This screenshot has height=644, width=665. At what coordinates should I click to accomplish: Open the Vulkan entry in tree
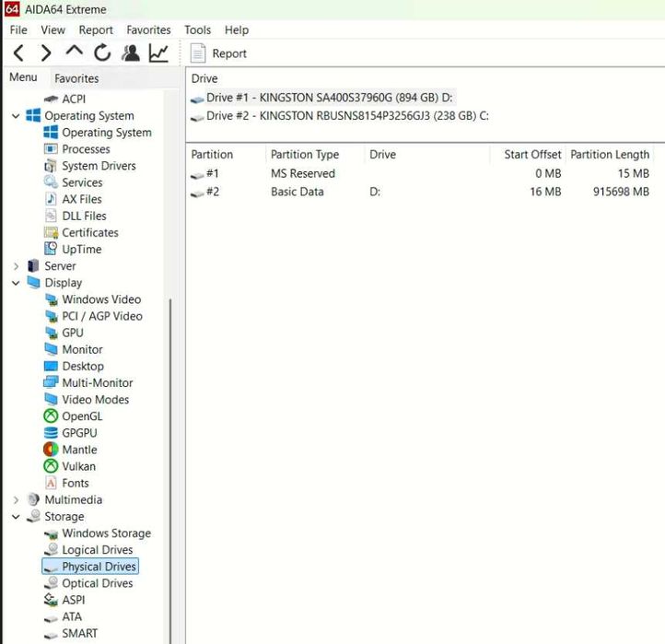point(78,466)
